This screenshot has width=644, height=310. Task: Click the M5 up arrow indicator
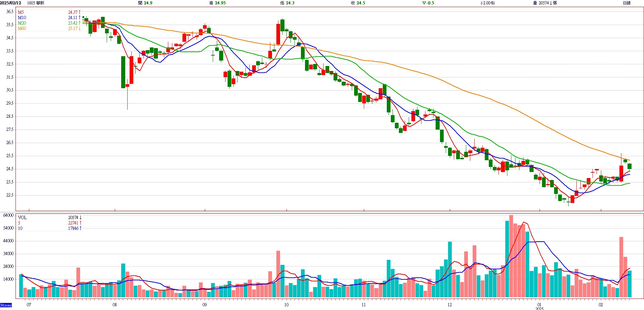pos(80,12)
